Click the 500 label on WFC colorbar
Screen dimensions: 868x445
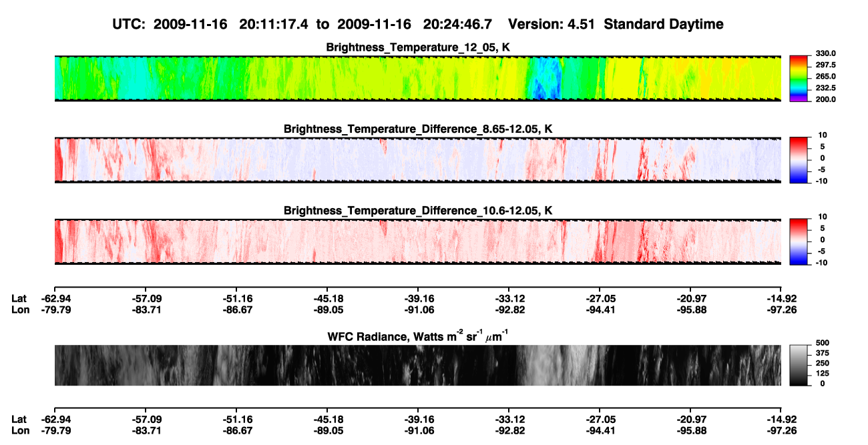(x=821, y=342)
